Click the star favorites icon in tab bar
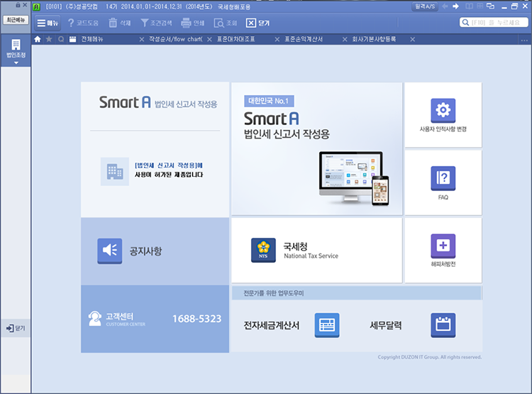 (49, 40)
